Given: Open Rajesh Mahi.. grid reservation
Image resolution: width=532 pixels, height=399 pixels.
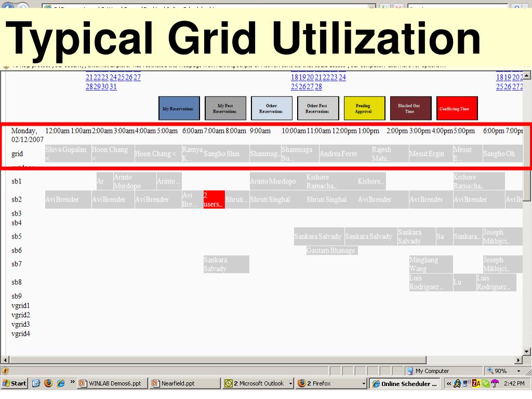Looking at the screenshot, I should [x=390, y=154].
